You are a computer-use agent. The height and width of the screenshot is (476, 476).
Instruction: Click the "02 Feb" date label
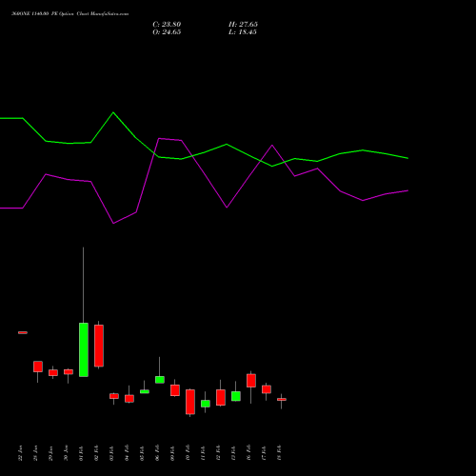click(x=97, y=453)
